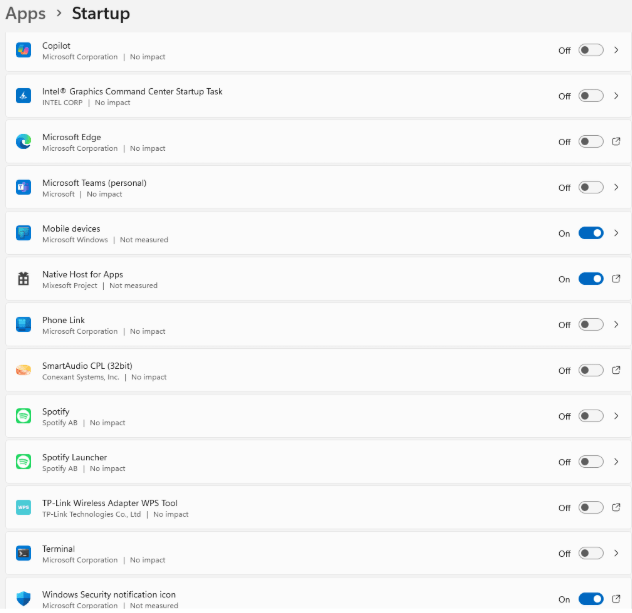Click the Native Host for Apps icon
The height and width of the screenshot is (613, 632).
(x=24, y=279)
